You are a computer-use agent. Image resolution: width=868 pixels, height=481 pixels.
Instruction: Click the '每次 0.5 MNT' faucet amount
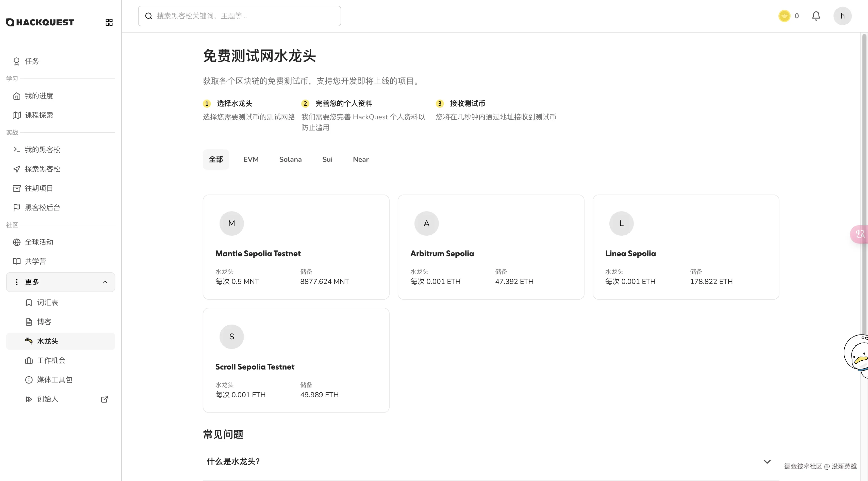pyautogui.click(x=237, y=281)
